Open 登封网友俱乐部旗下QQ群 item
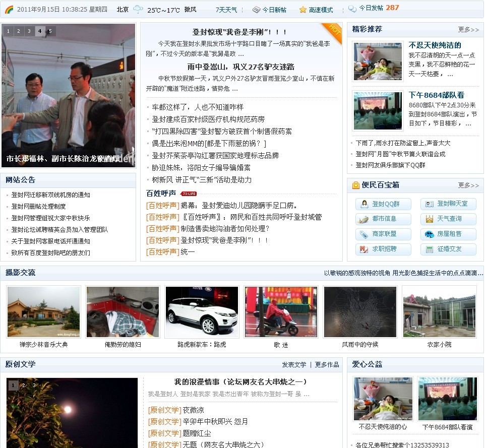 (390, 165)
